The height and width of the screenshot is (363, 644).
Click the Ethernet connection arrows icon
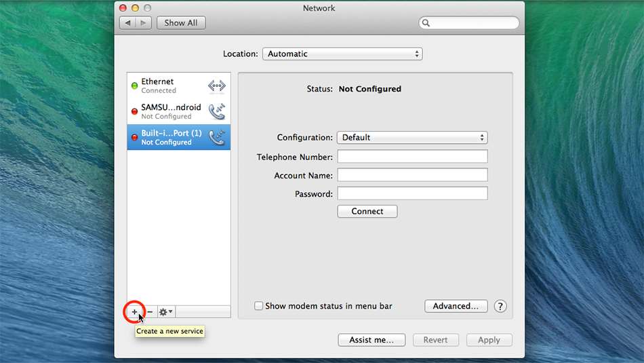216,85
